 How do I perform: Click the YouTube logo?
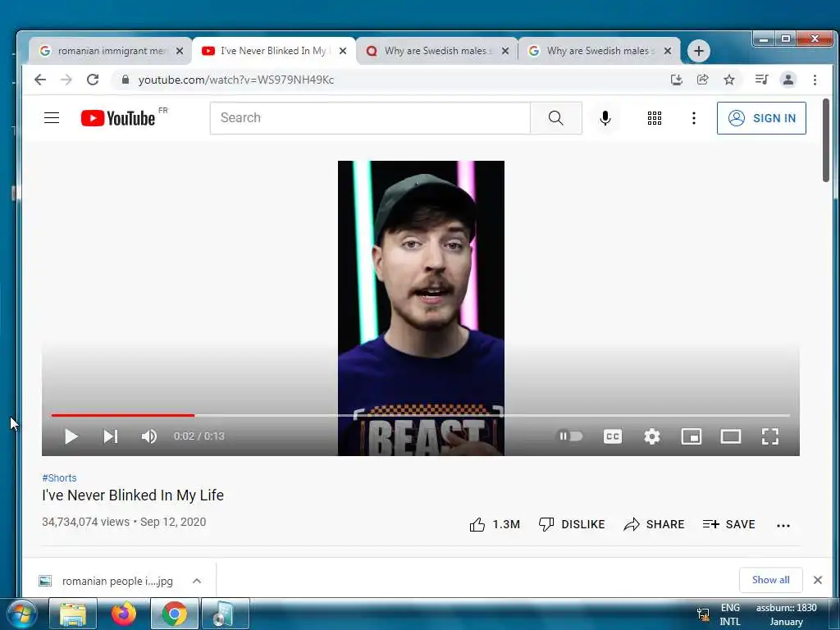tap(118, 118)
